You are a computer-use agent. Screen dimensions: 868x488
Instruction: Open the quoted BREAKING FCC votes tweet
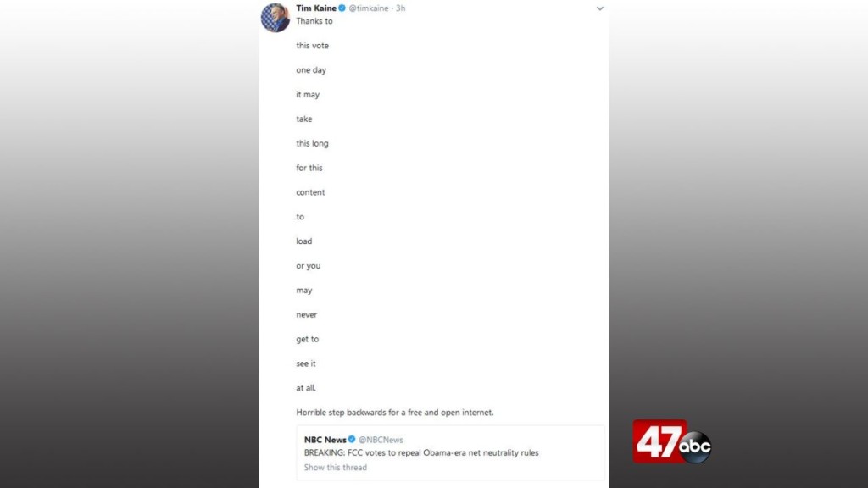(421, 452)
